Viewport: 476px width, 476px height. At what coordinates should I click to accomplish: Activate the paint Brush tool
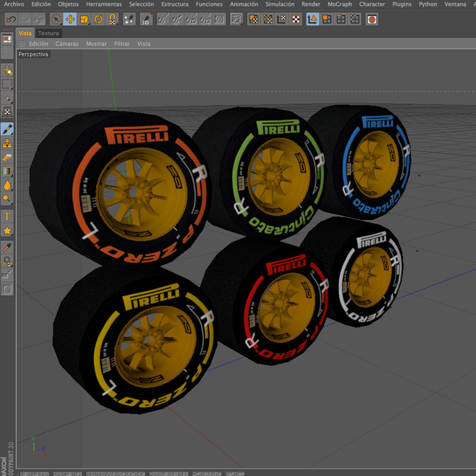click(x=7, y=129)
